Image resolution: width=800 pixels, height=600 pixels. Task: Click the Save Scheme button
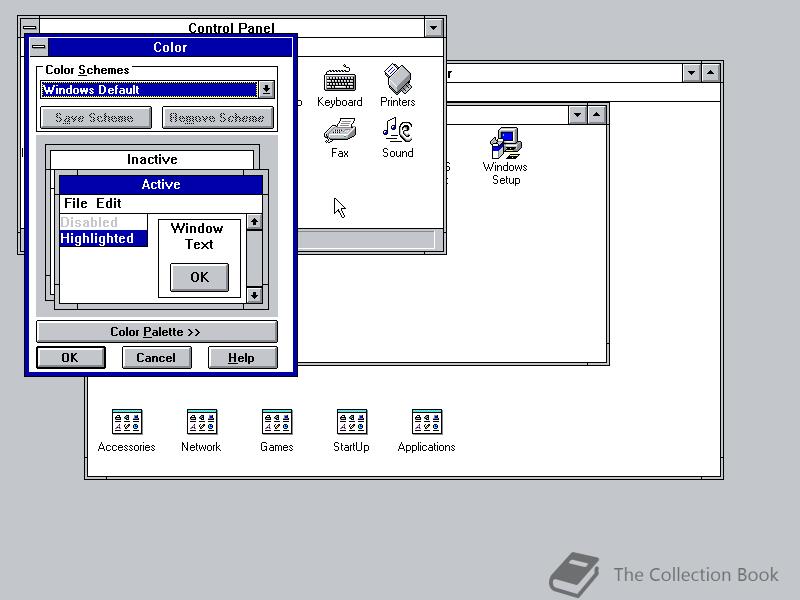tap(95, 118)
